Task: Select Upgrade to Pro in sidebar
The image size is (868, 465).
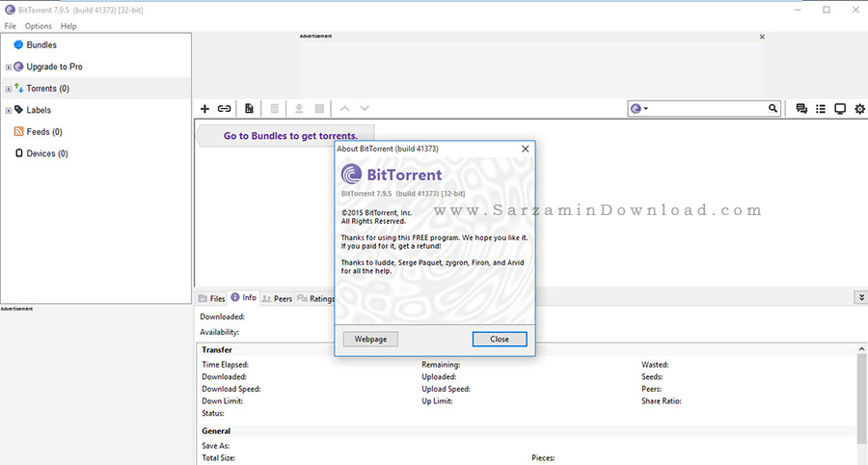Action: (x=54, y=67)
